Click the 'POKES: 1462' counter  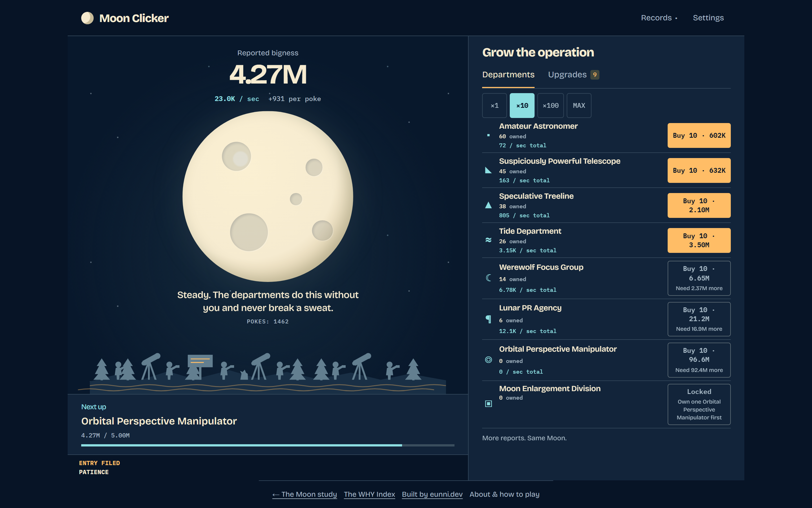268,321
